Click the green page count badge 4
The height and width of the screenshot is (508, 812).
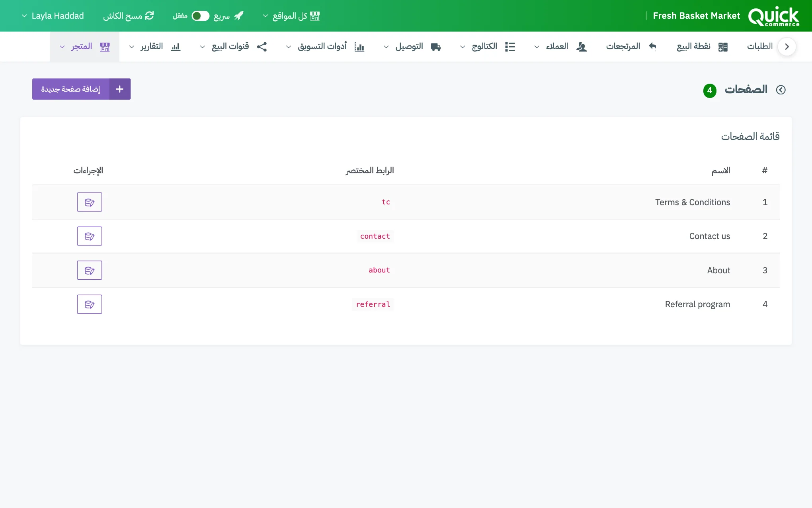click(710, 90)
